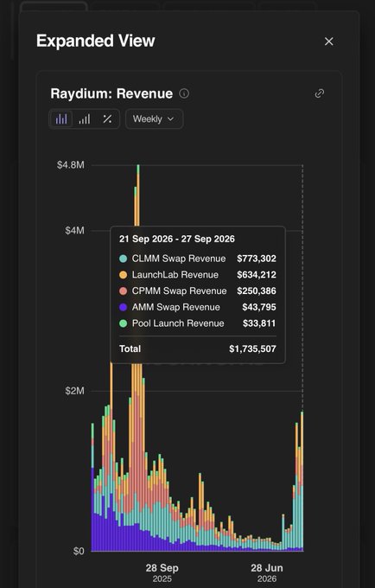This screenshot has height=588, width=375.
Task: Click the $634,212 value
Action: coord(257,274)
